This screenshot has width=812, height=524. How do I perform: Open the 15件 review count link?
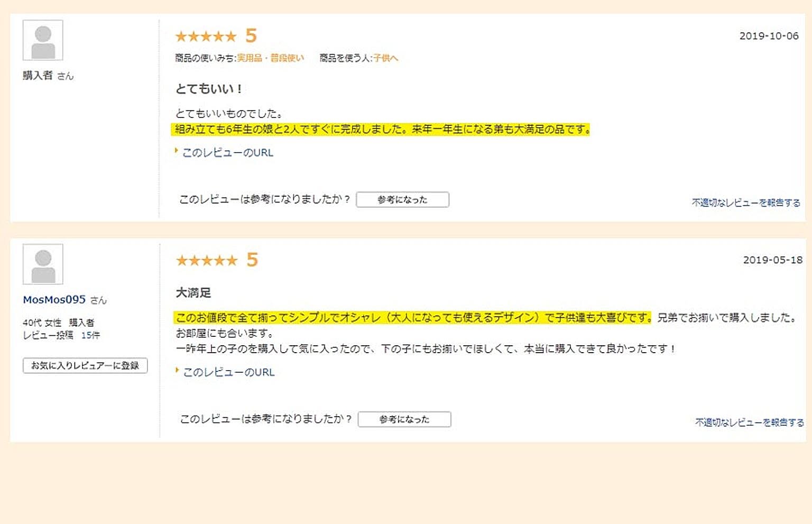coord(90,335)
